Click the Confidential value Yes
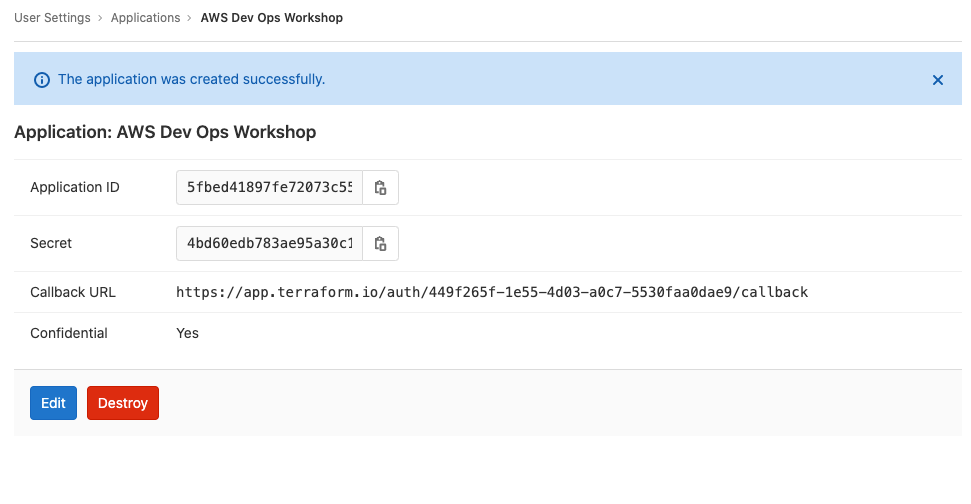This screenshot has width=971, height=504. pyautogui.click(x=187, y=333)
